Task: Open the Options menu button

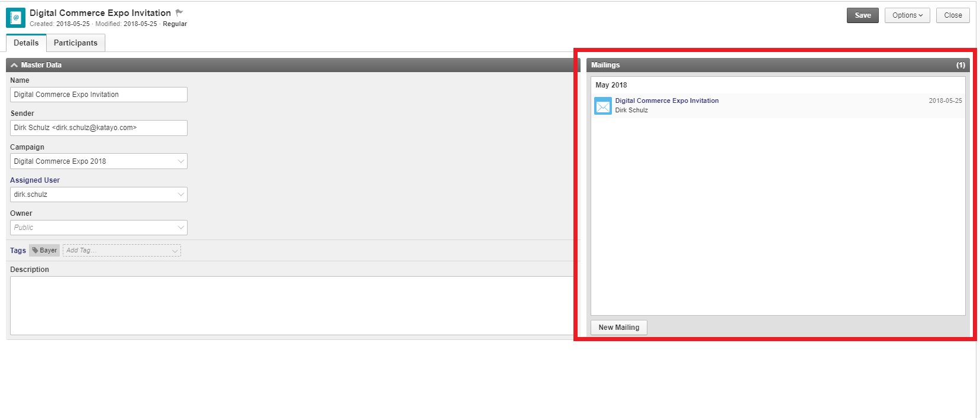Action: 907,15
